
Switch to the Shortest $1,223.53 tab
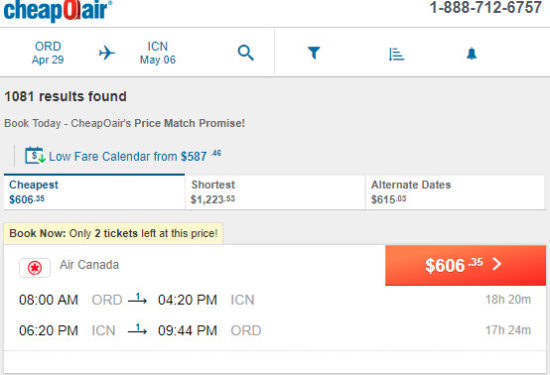point(275,192)
